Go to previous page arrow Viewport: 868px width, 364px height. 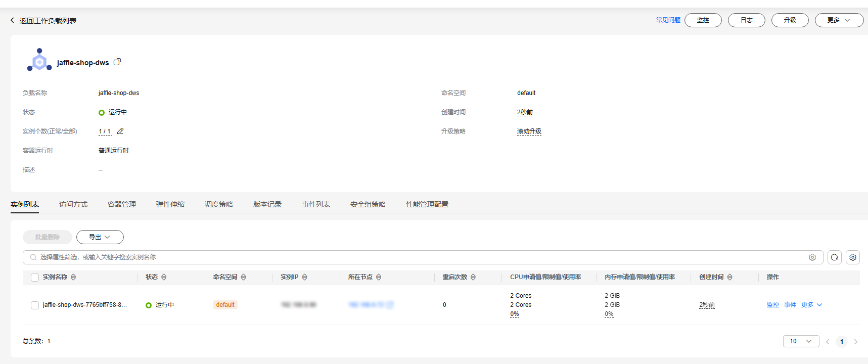coord(828,342)
